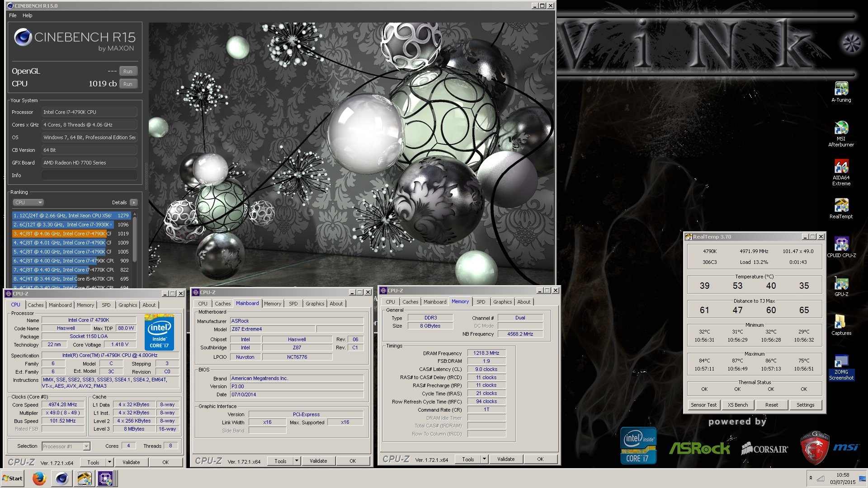Click Cinebench icon in taskbar
Image resolution: width=868 pixels, height=488 pixels.
coord(62,478)
